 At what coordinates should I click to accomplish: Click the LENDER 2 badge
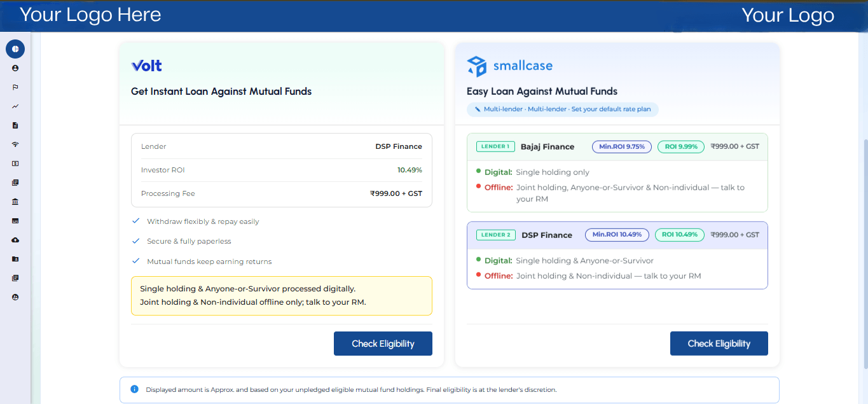click(495, 235)
